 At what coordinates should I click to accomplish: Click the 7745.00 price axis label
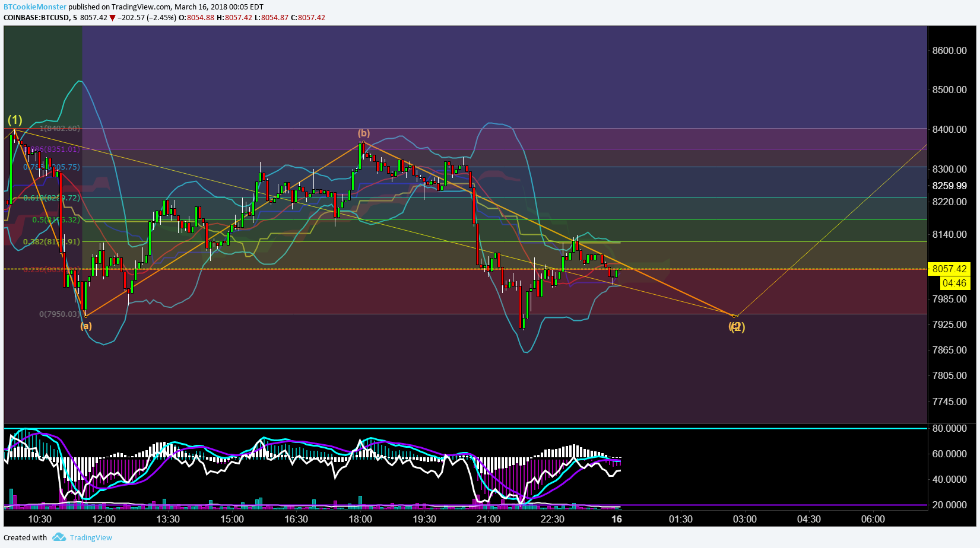pyautogui.click(x=950, y=402)
